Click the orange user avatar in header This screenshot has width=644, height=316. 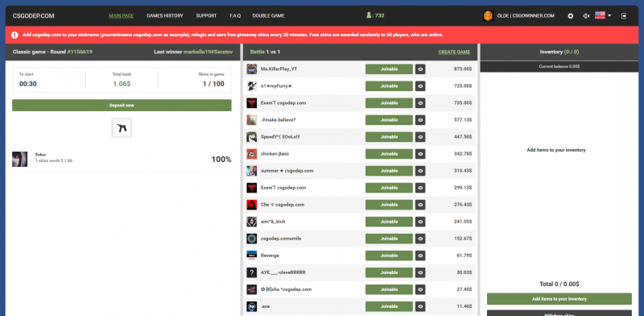point(488,16)
